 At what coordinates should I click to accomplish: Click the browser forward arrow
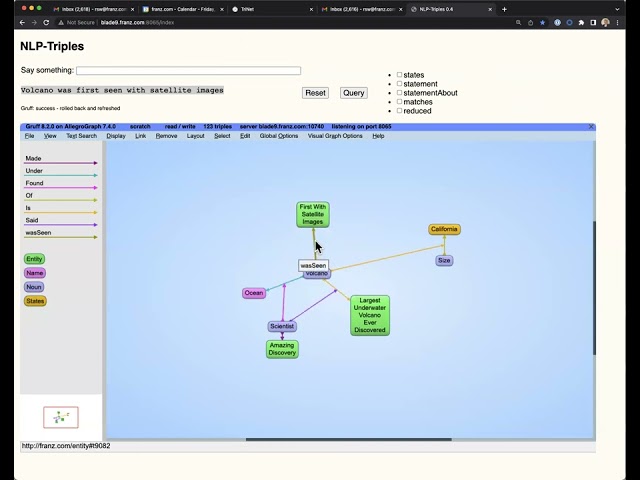34,22
